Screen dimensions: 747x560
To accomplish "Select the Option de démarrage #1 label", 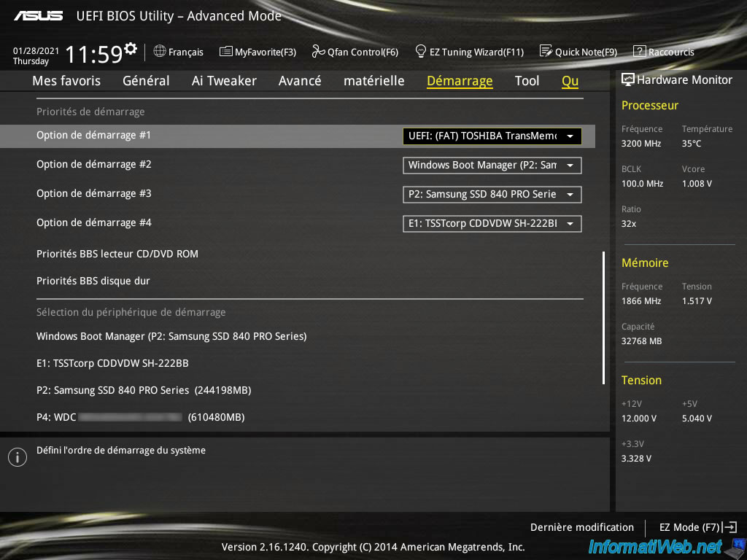I will pos(94,135).
